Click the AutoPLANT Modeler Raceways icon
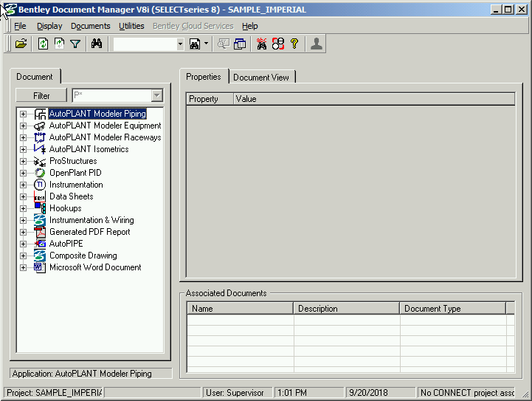The image size is (532, 401). (40, 137)
